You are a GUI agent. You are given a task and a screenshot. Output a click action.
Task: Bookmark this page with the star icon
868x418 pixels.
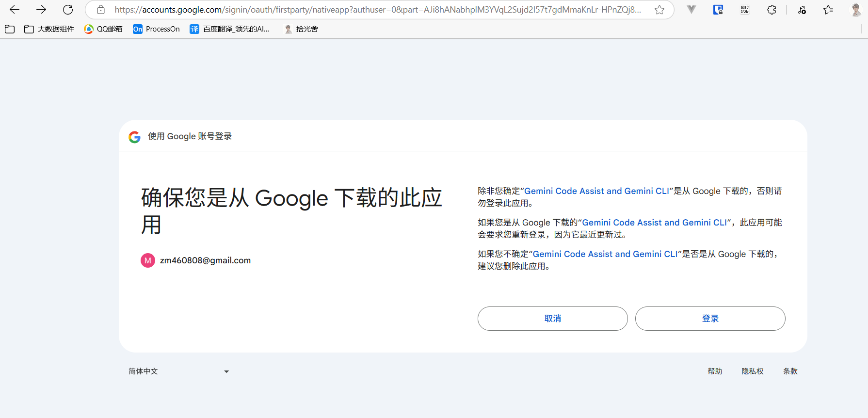pyautogui.click(x=659, y=10)
